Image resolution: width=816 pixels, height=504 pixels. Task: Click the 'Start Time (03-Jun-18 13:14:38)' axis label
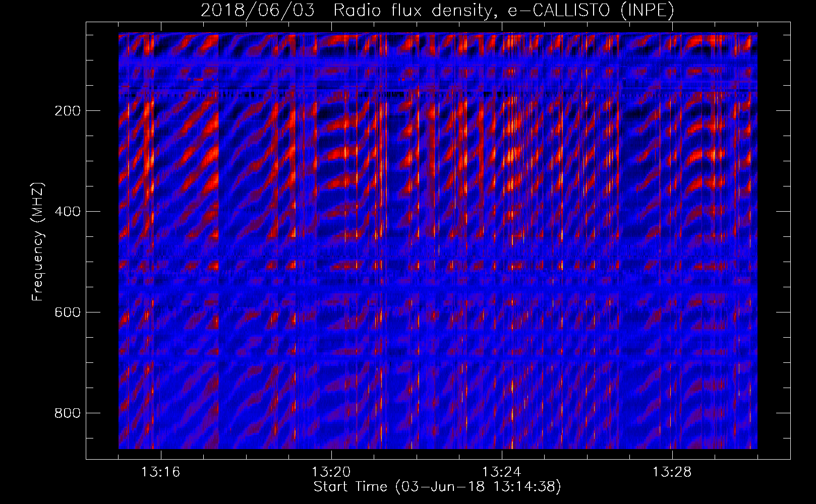click(437, 487)
